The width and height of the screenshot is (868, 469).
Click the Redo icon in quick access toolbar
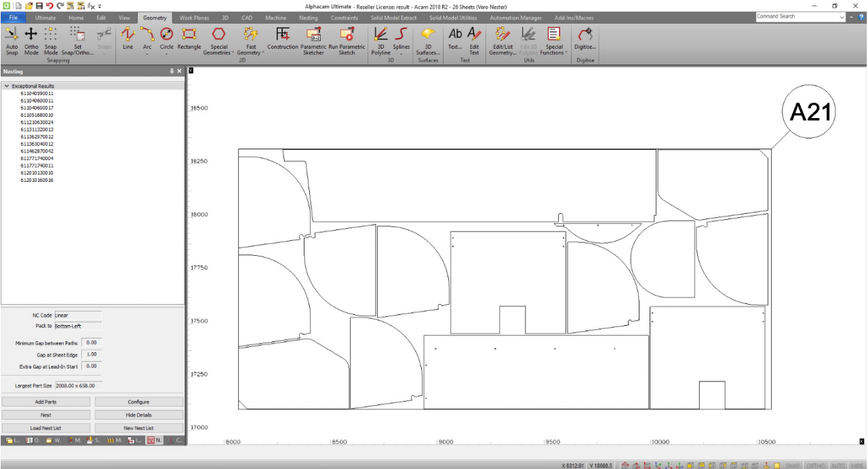[60, 5]
